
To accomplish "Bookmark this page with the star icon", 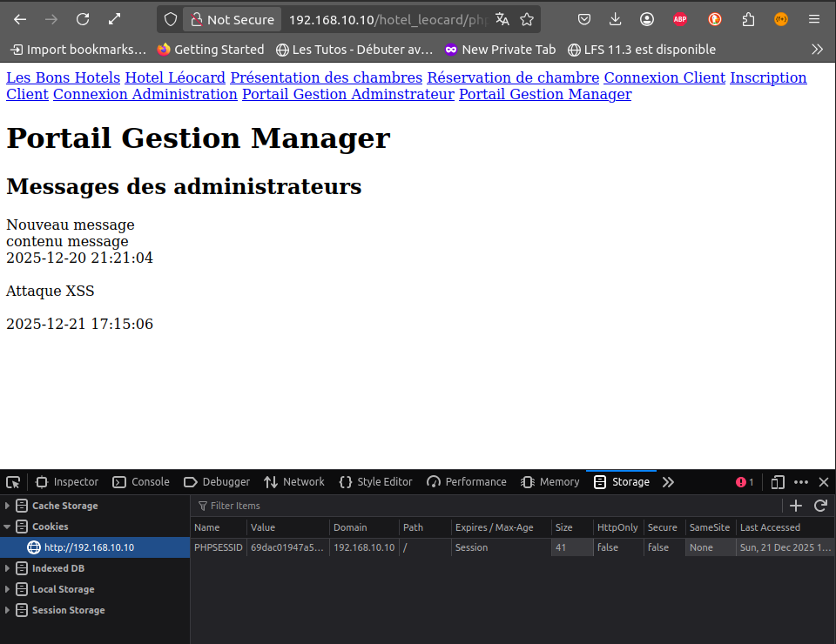I will [x=527, y=19].
